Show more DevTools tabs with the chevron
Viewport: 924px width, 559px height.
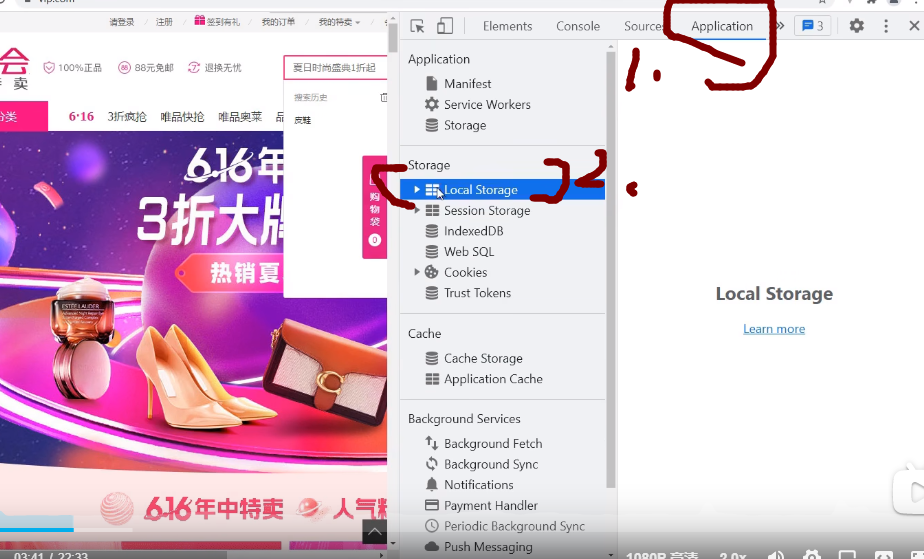pos(780,26)
